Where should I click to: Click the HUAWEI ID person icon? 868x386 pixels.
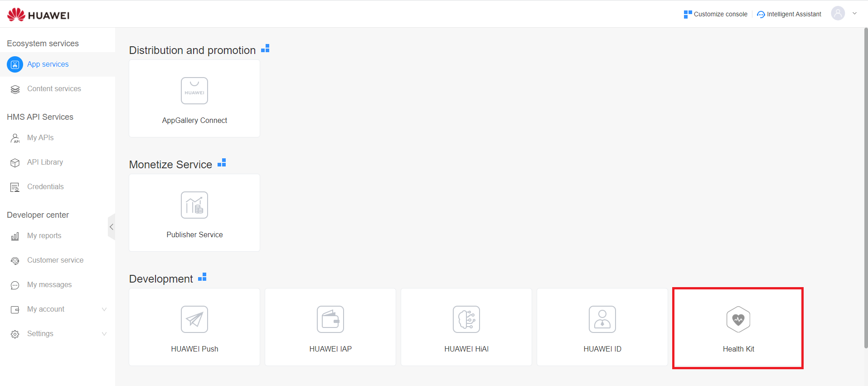point(602,319)
